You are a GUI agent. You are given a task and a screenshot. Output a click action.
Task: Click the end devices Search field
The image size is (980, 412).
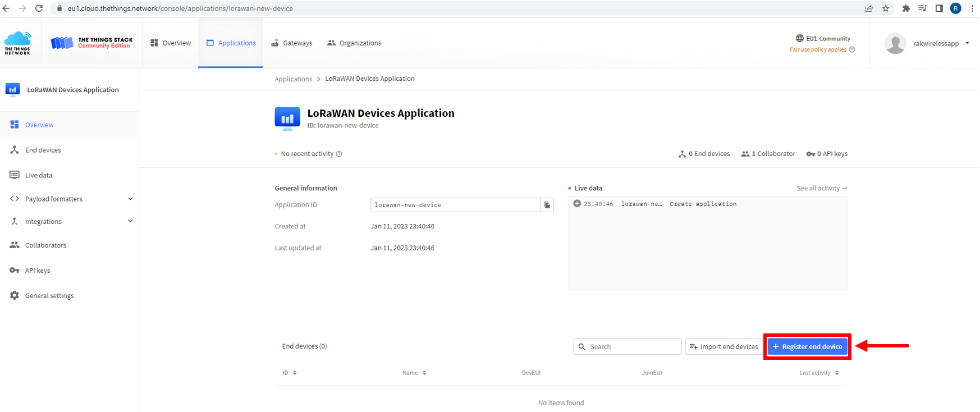628,346
